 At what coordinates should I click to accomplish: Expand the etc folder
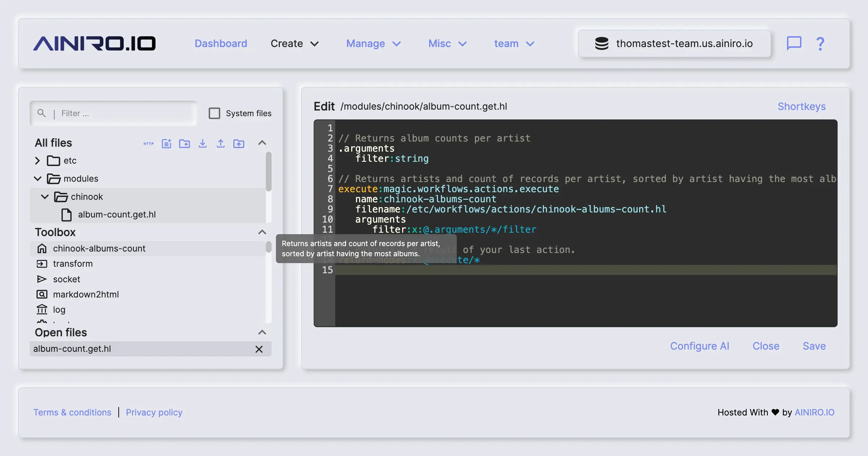[37, 160]
